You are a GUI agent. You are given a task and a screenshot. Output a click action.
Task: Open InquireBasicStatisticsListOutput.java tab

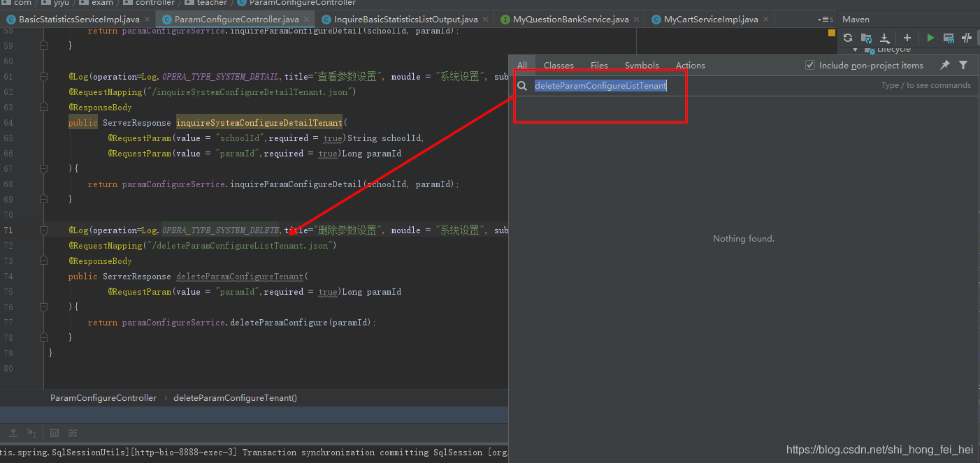click(406, 20)
